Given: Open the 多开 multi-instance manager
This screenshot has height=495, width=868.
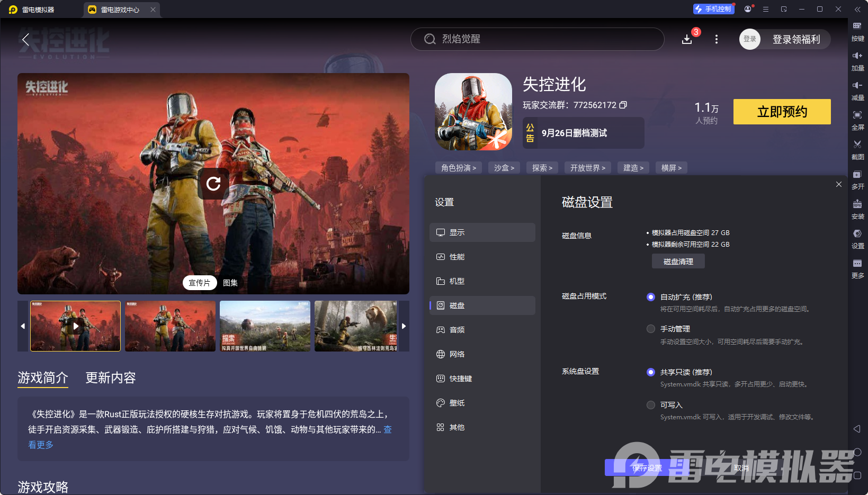Looking at the screenshot, I should coord(858,180).
